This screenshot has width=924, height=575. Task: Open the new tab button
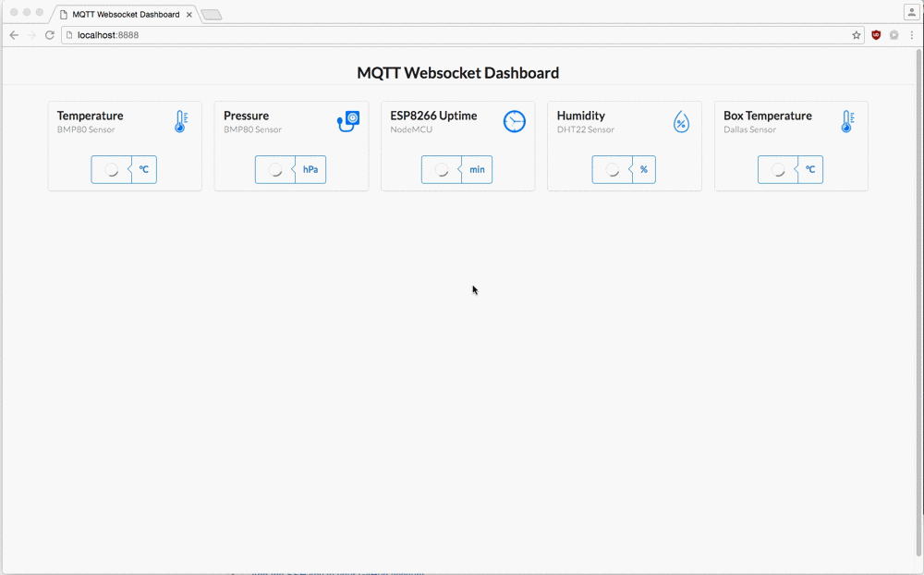click(x=211, y=14)
